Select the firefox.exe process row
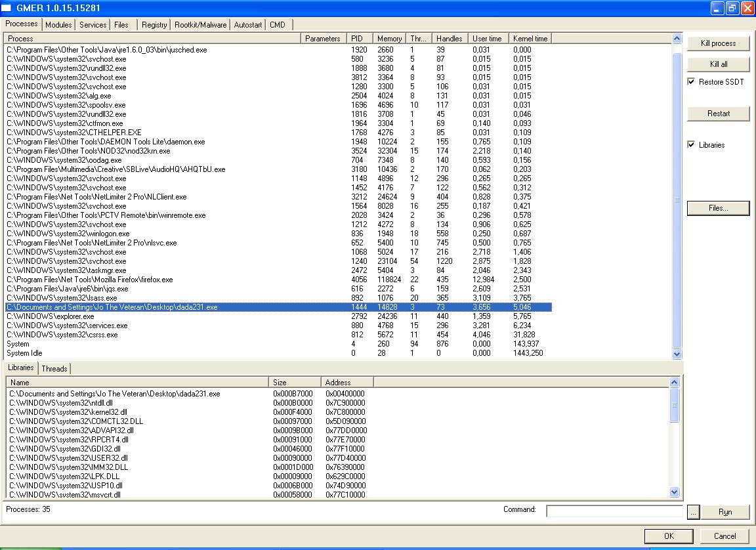The width and height of the screenshot is (756, 550). 278,280
